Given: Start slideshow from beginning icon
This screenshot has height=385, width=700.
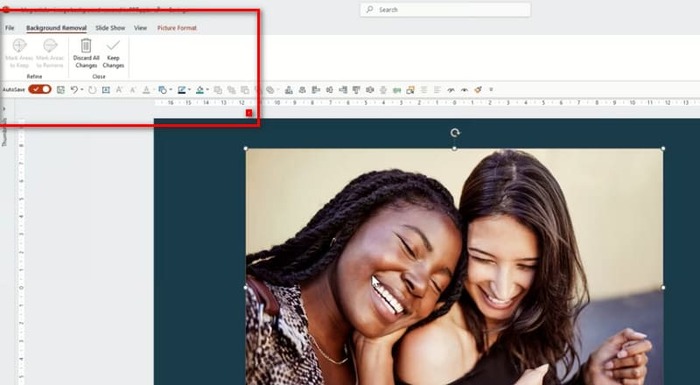Looking at the screenshot, I should pyautogui.click(x=106, y=90).
